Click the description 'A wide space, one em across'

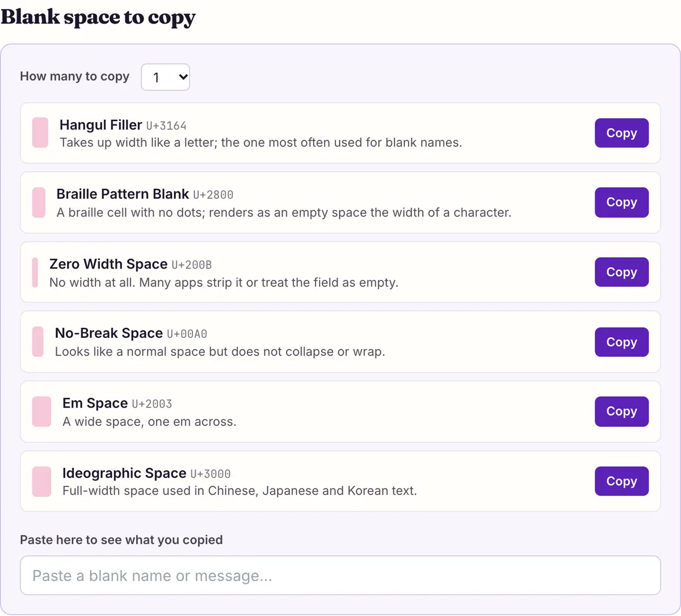pyautogui.click(x=149, y=422)
